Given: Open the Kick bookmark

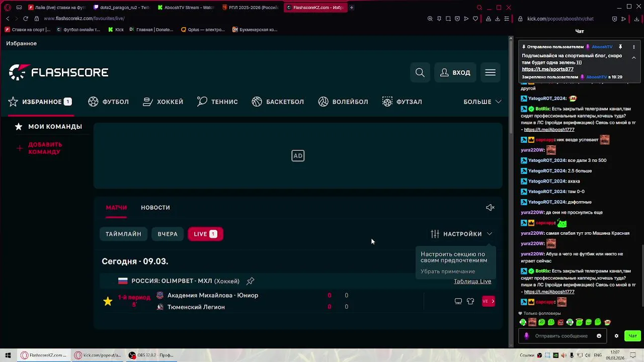Looking at the screenshot, I should point(116,30).
